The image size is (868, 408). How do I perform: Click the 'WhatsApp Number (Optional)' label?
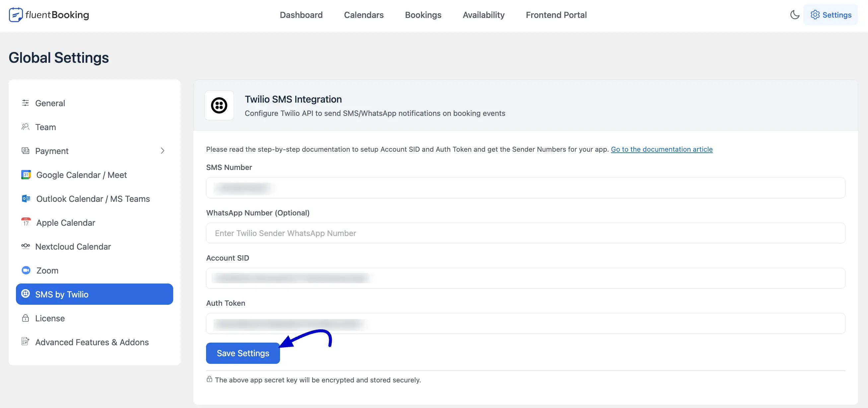click(258, 213)
